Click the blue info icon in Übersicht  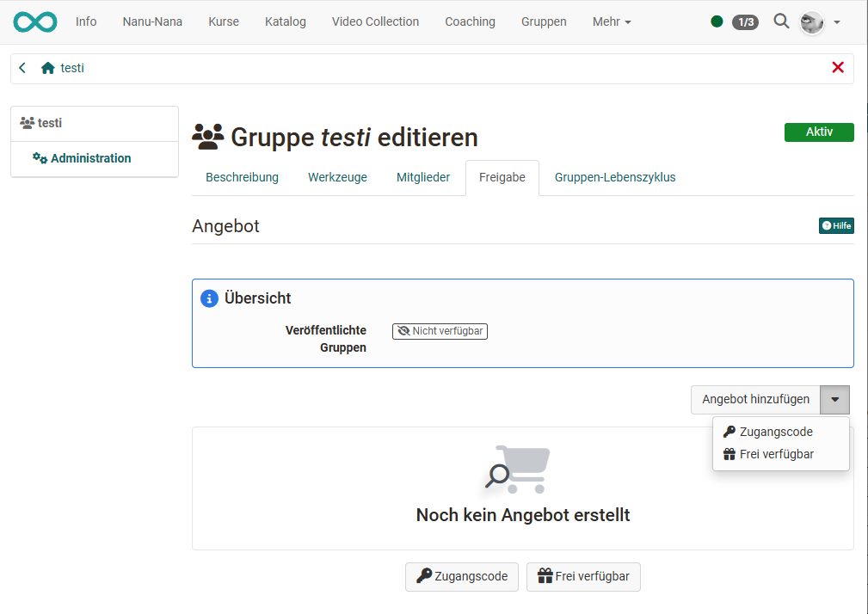(x=208, y=298)
